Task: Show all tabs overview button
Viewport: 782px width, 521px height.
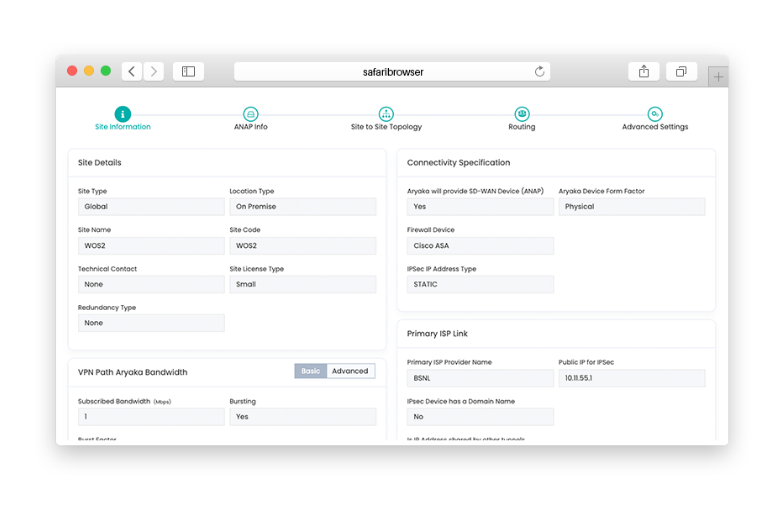Action: pos(681,71)
